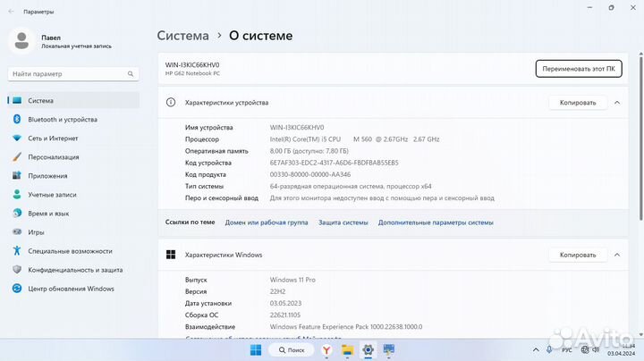Select the Дата установки value 03.05.2023
644x361 pixels.
coord(285,303)
